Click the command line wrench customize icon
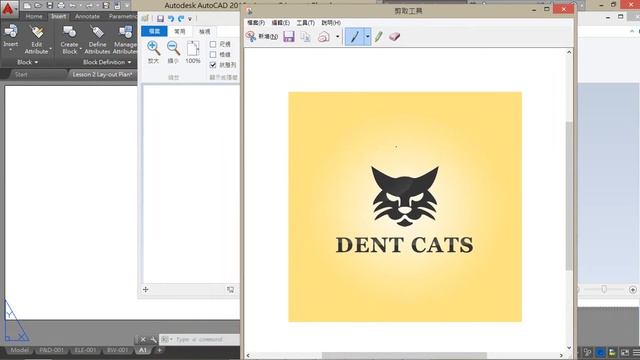640x360 pixels. pos(153,340)
